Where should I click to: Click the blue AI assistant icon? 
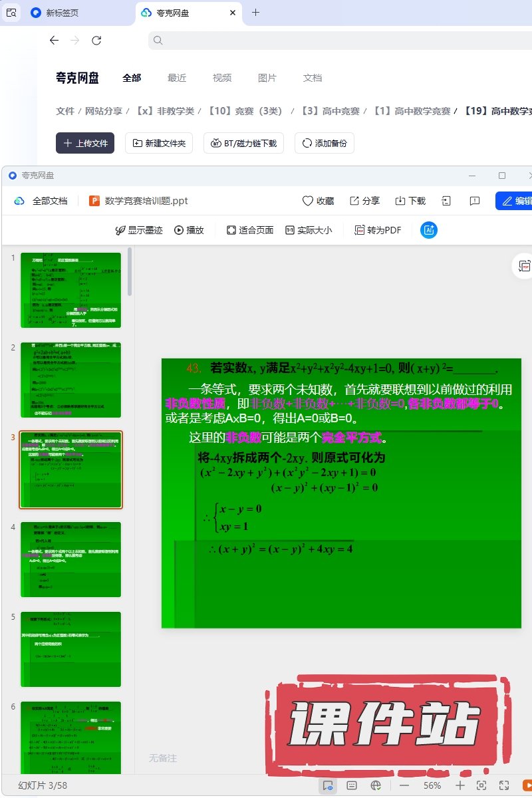click(x=429, y=230)
